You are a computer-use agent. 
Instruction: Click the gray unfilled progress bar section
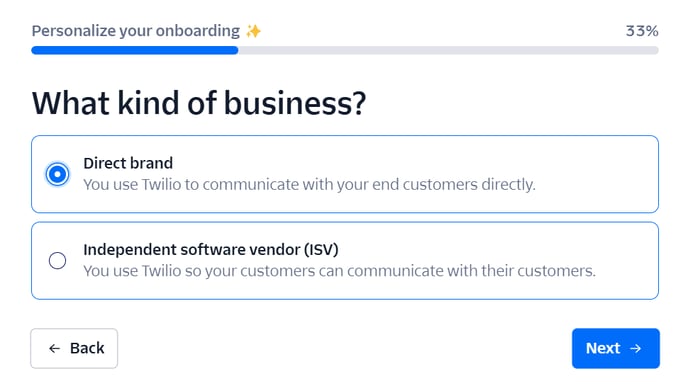coord(448,50)
